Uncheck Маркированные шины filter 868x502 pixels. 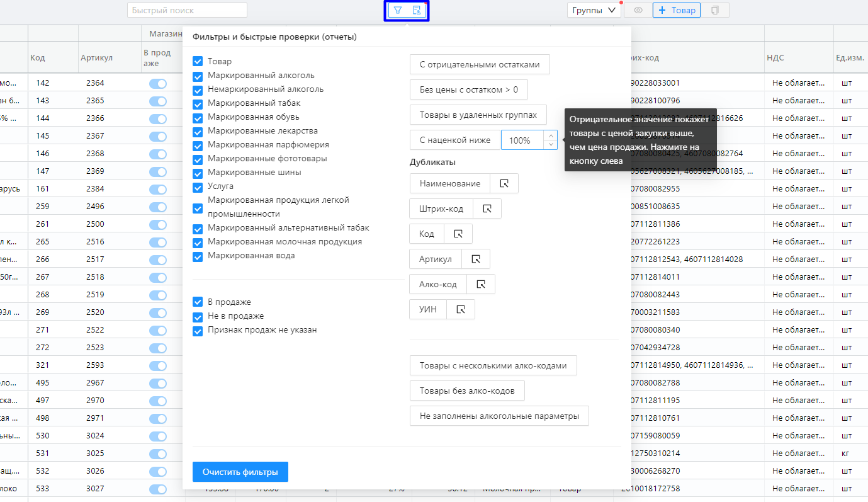[x=198, y=173]
